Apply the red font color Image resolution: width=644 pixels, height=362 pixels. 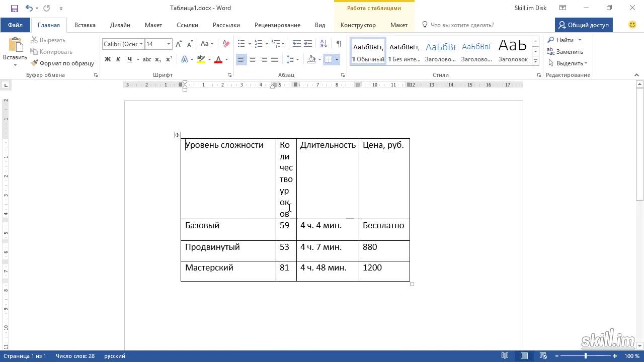[218, 59]
